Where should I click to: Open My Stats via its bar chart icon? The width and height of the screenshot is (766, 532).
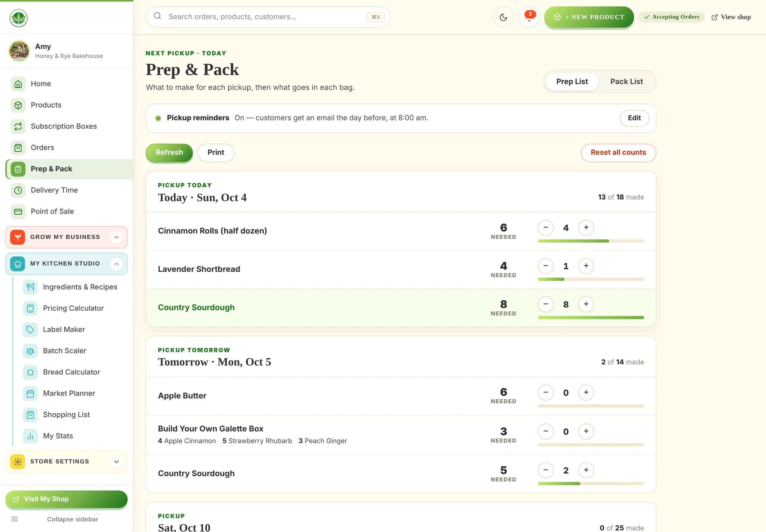click(x=30, y=436)
